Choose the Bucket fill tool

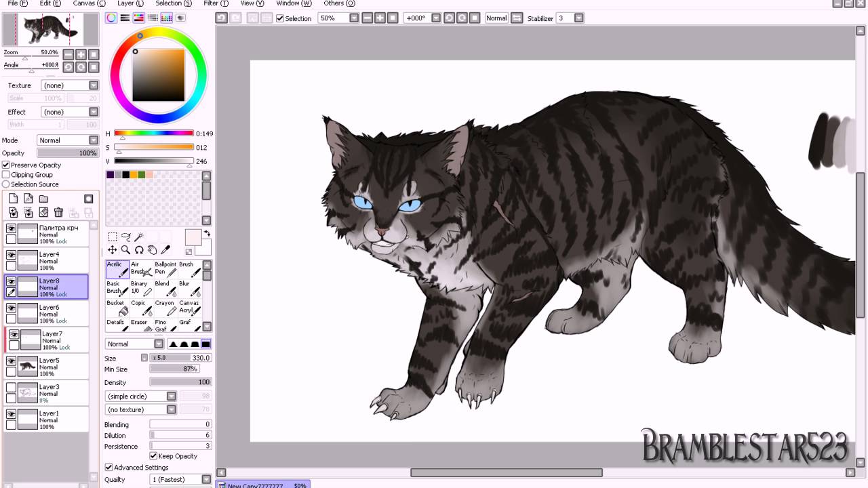pos(117,308)
